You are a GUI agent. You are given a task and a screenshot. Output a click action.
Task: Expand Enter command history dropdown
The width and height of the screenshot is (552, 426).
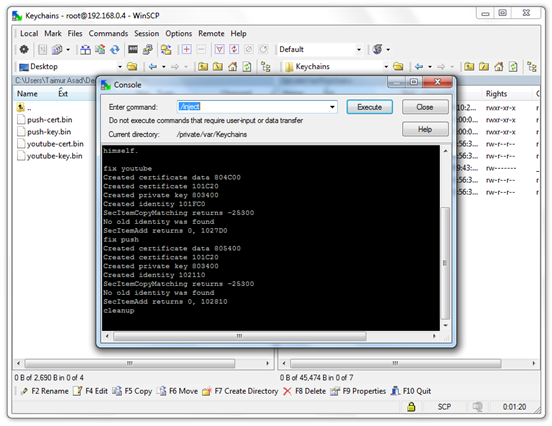coord(332,107)
